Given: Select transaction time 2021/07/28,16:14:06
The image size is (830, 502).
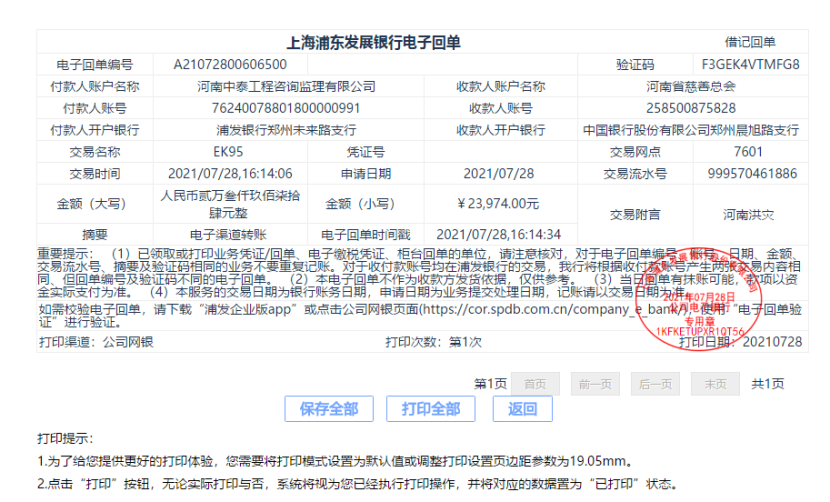Looking at the screenshot, I should coord(230,173).
